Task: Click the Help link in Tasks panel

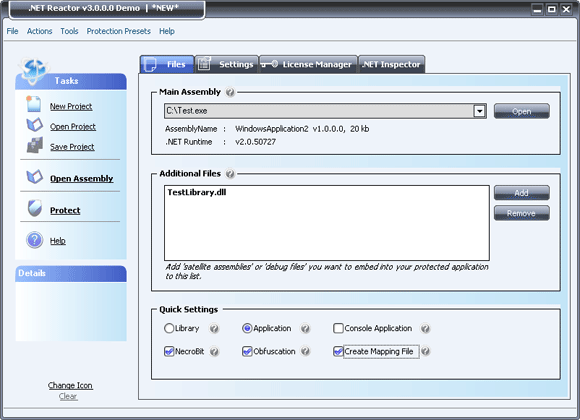Action: (x=58, y=241)
